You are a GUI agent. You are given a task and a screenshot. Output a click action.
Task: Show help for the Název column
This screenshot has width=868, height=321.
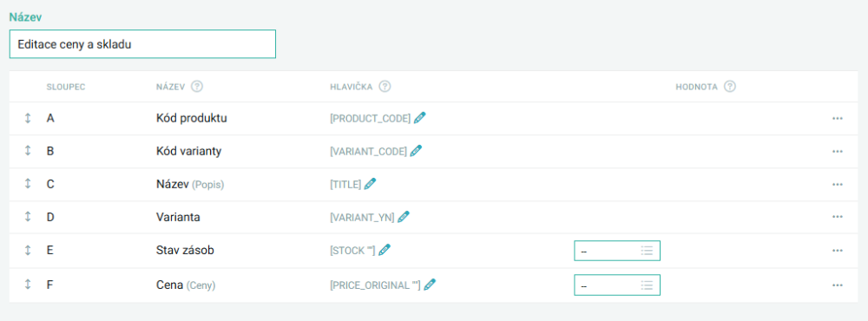click(196, 87)
